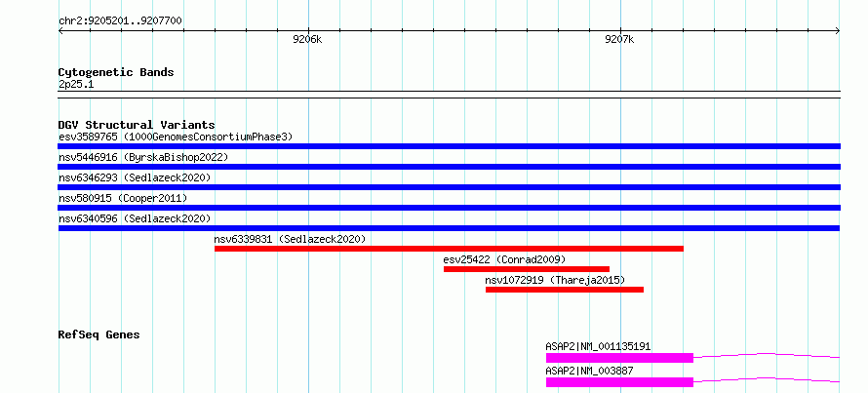Click the ASAP2|NM_001135191 magenta exon block
Screen dimensions: 868x393
coord(619,358)
